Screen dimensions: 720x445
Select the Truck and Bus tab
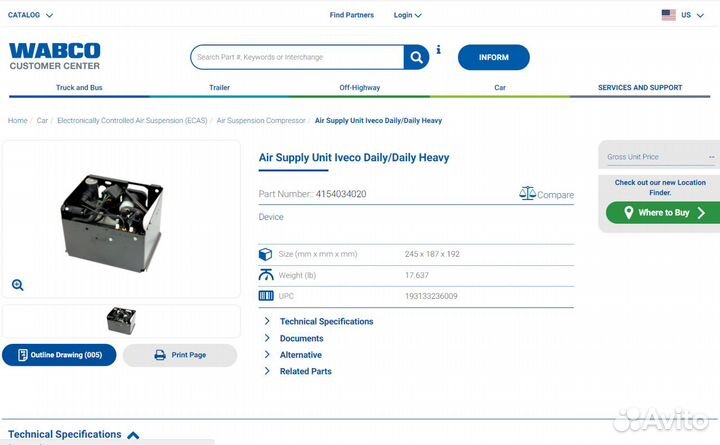(x=79, y=88)
